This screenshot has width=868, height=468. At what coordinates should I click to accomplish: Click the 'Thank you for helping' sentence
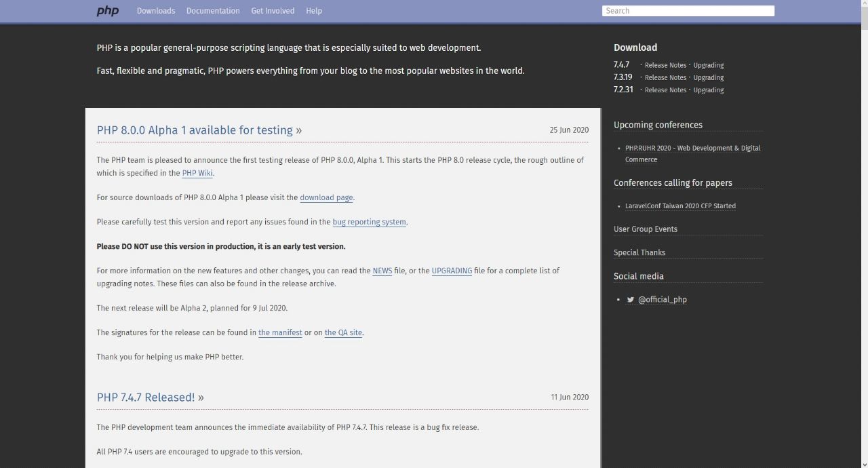point(170,357)
